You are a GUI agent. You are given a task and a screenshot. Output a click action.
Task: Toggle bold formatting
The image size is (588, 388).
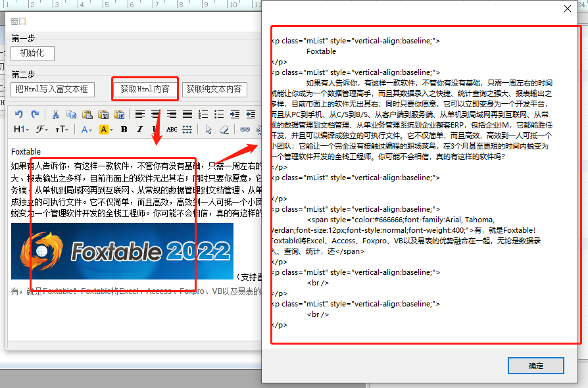(x=124, y=130)
